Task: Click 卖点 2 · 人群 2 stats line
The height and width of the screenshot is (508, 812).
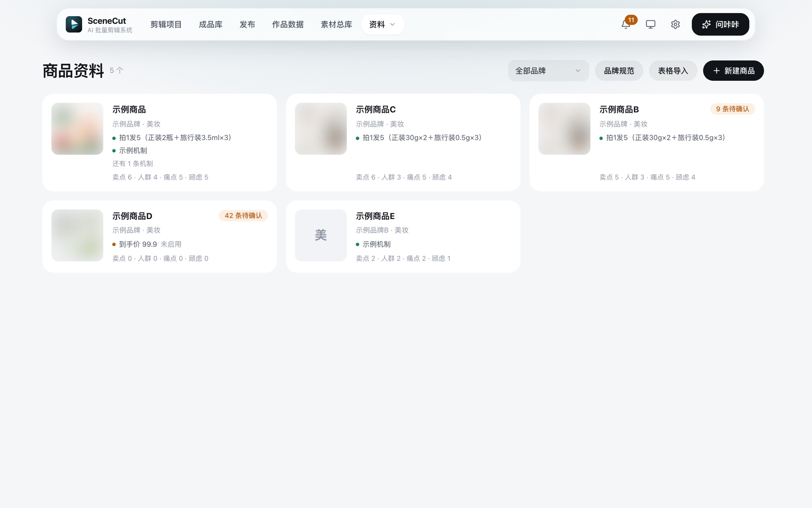Action: pos(403,259)
